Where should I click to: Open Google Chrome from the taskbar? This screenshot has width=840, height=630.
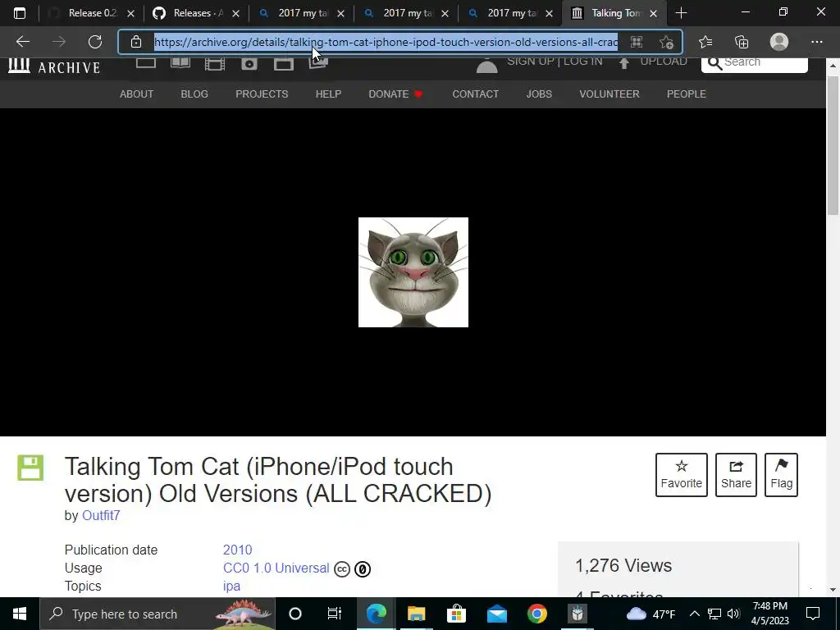[x=536, y=614]
